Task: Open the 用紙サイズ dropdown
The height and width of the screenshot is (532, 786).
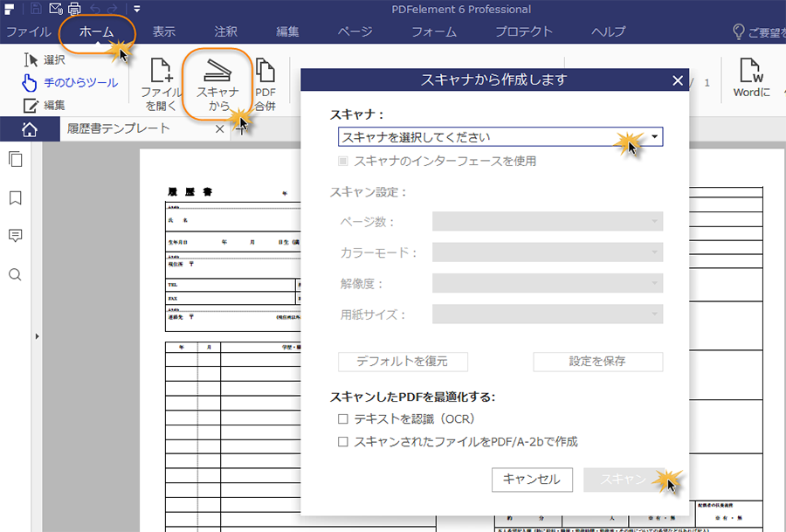Action: click(x=548, y=314)
